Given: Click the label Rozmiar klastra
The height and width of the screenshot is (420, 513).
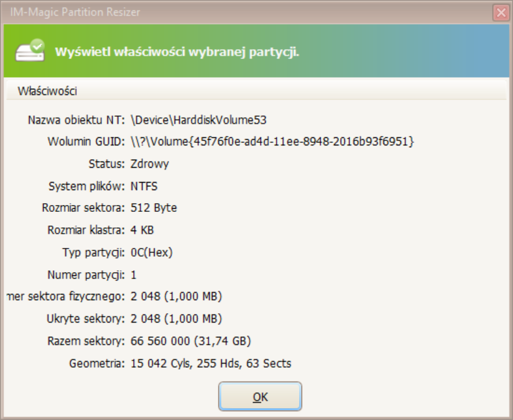Looking at the screenshot, I should pyautogui.click(x=86, y=230).
